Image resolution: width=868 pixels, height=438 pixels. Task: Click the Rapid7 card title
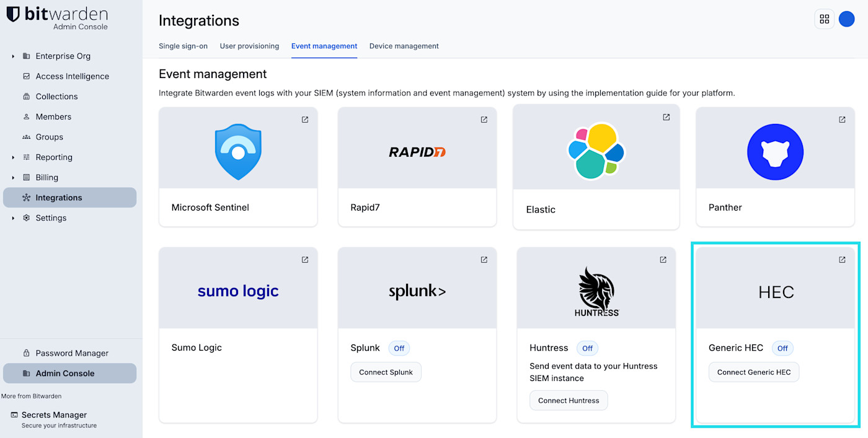[x=365, y=208]
